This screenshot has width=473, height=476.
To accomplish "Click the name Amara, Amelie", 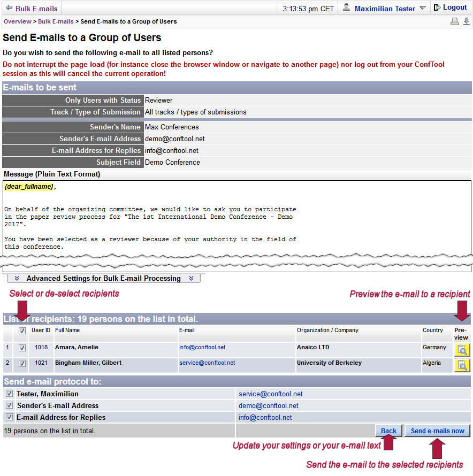I will pyautogui.click(x=77, y=347).
